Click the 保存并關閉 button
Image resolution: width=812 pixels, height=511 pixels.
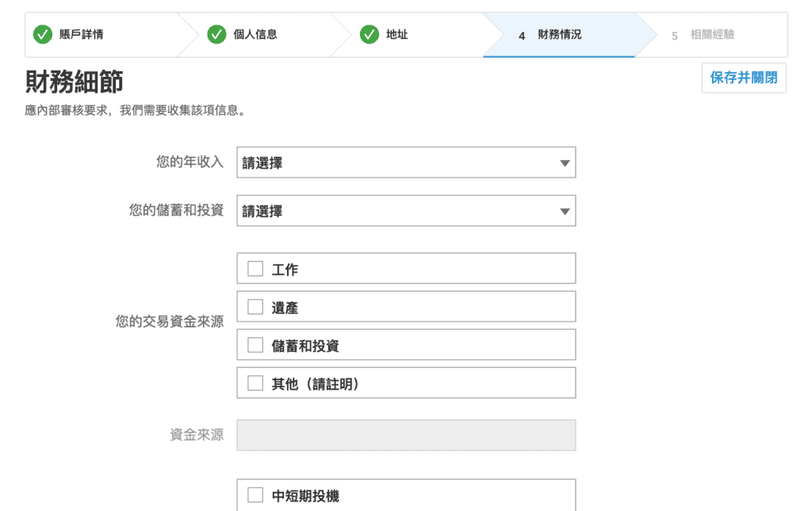coord(744,78)
